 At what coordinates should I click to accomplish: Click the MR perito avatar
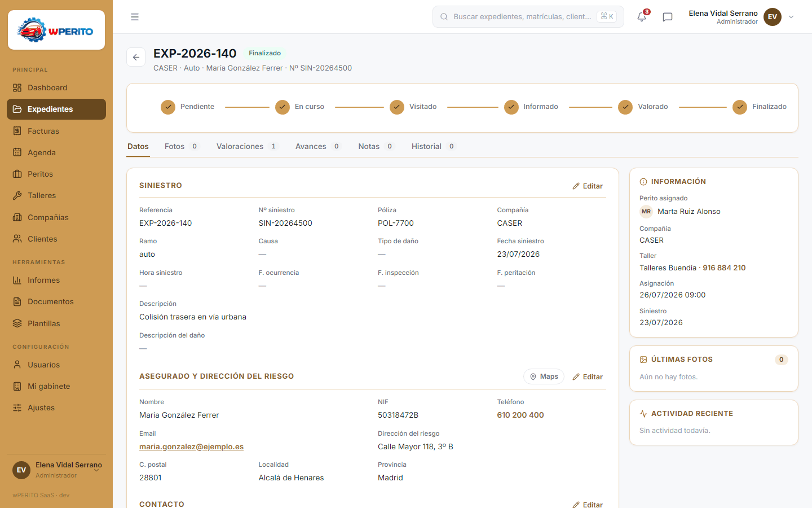(x=646, y=211)
